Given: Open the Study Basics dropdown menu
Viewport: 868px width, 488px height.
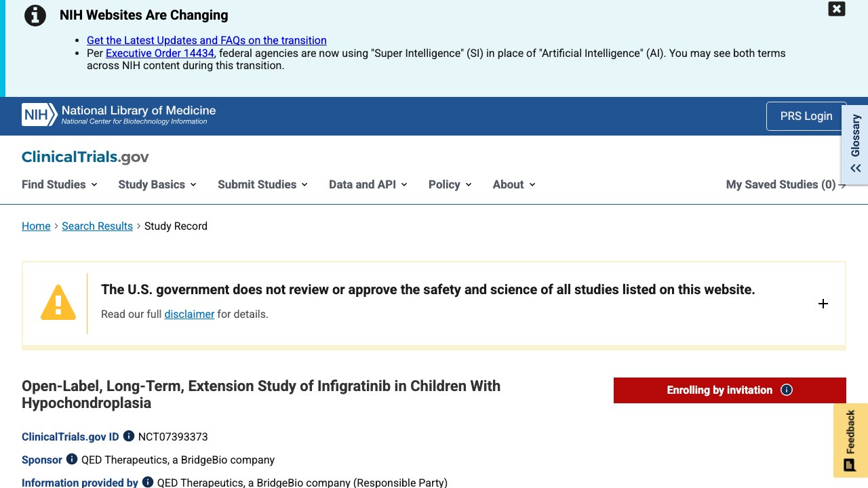Looking at the screenshot, I should point(157,184).
